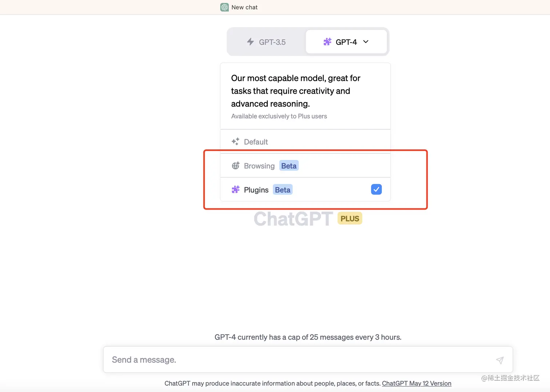Click 'Our most capable model' description text
The height and width of the screenshot is (392, 550).
(x=296, y=91)
